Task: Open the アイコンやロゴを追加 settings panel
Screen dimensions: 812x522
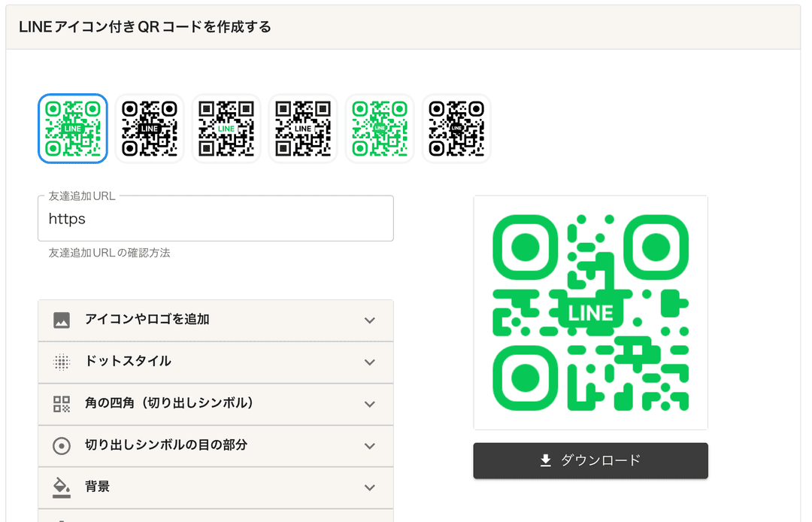Action: 216,320
